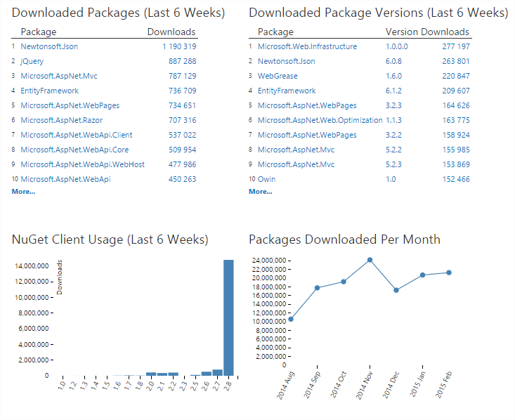Click the Packages Downloaded Per Month heading

coord(344,239)
